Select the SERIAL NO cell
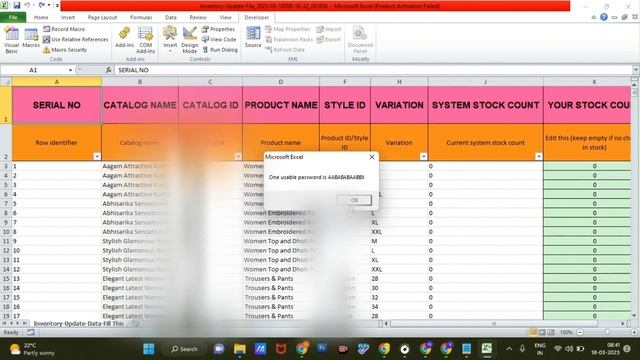Viewport: 640px width, 360px height. tap(57, 105)
